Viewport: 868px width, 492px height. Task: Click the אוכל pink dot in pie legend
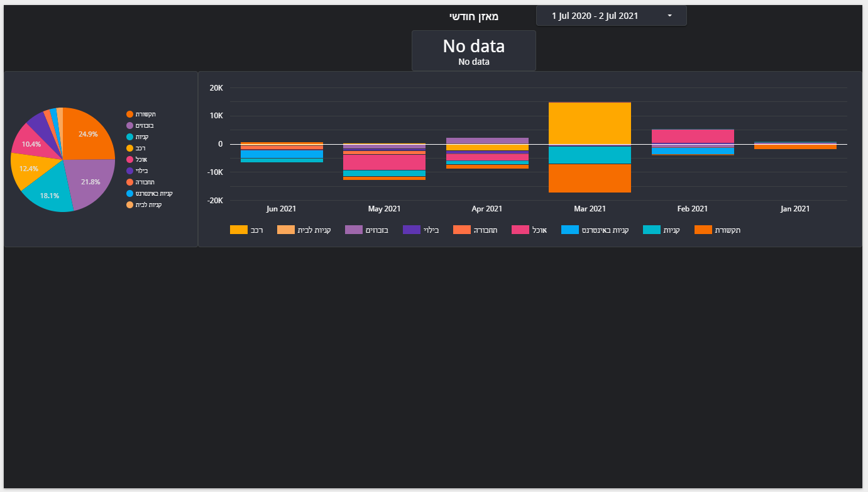point(129,159)
